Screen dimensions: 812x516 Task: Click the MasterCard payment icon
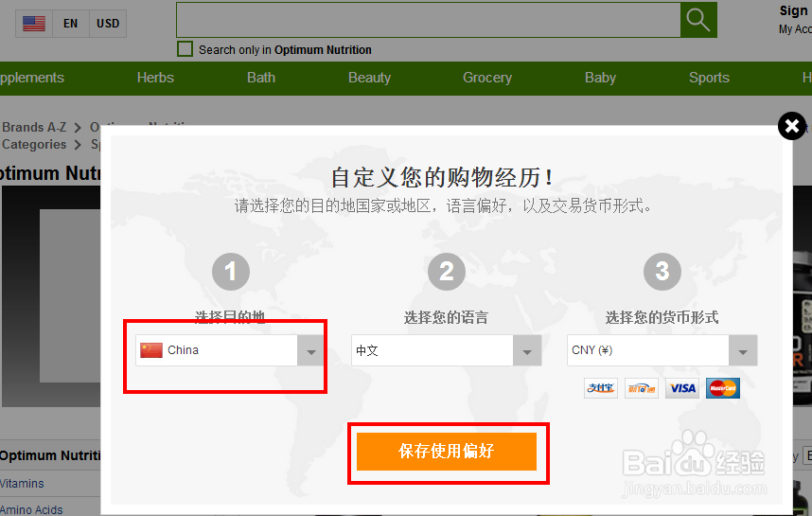723,388
